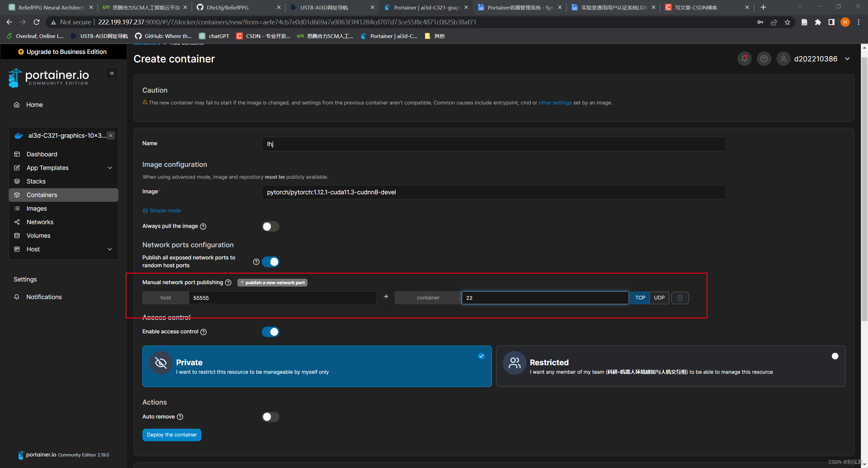The width and height of the screenshot is (868, 468).
Task: Delete the port mapping trash icon
Action: click(x=680, y=298)
